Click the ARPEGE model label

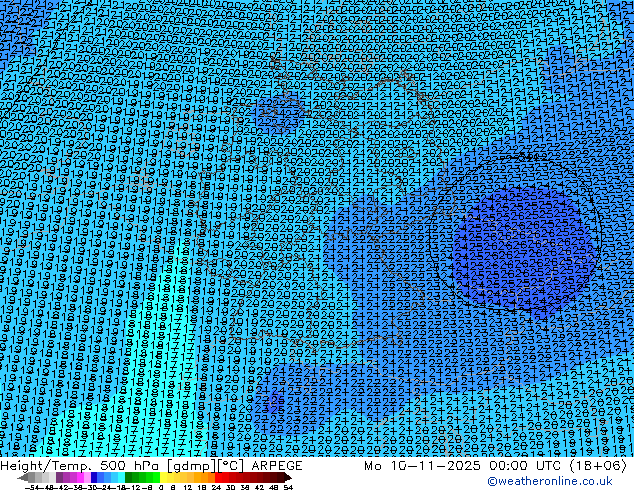click(277, 466)
